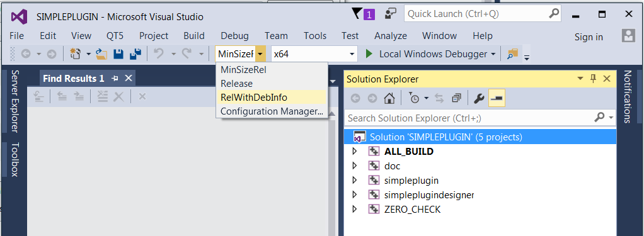This screenshot has height=236, width=644.
Task: Click the user account avatar icon
Action: click(x=628, y=36)
